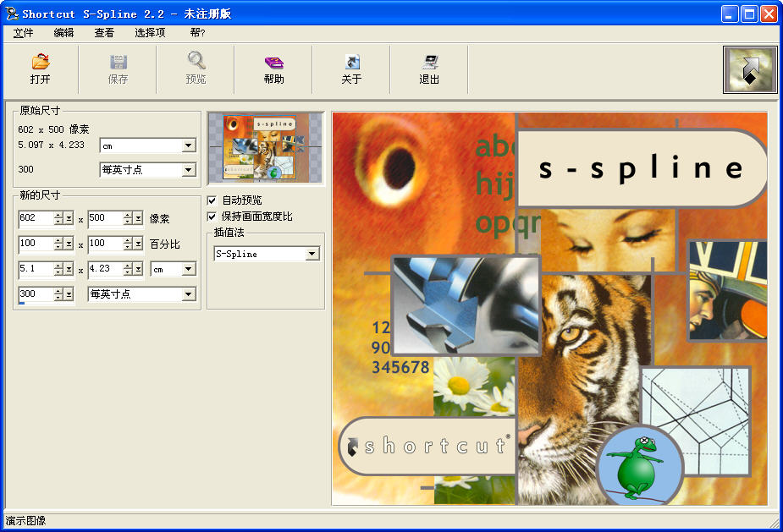
Task: Maximize the S-Spline window
Action: (x=749, y=14)
